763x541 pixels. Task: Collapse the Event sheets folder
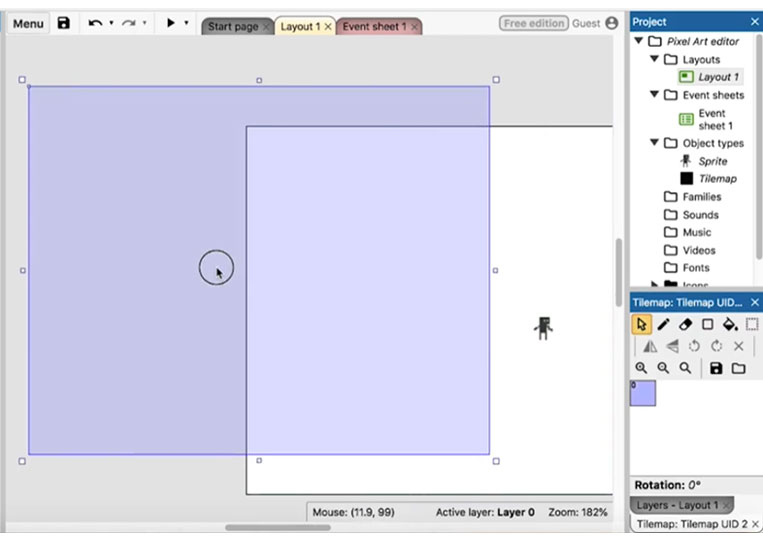[654, 94]
